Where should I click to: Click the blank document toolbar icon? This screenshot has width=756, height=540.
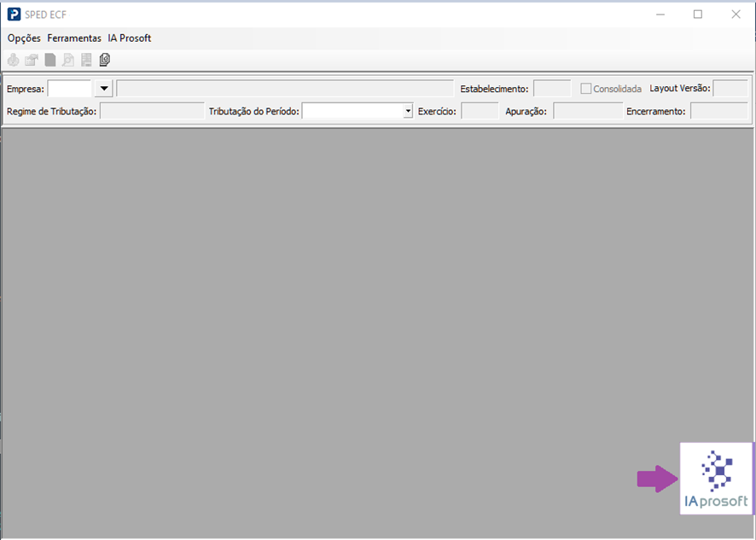coord(50,60)
